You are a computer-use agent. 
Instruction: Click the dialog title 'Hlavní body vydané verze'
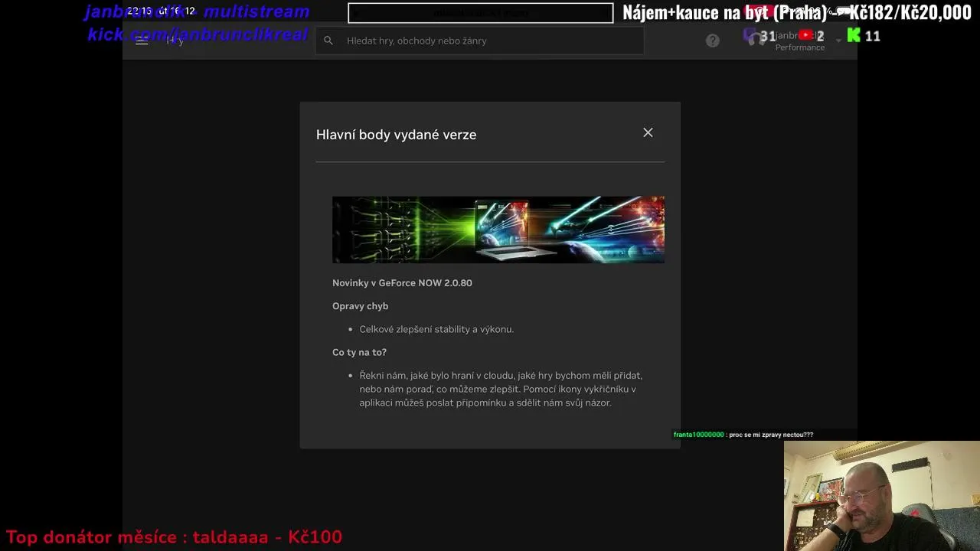click(x=396, y=135)
